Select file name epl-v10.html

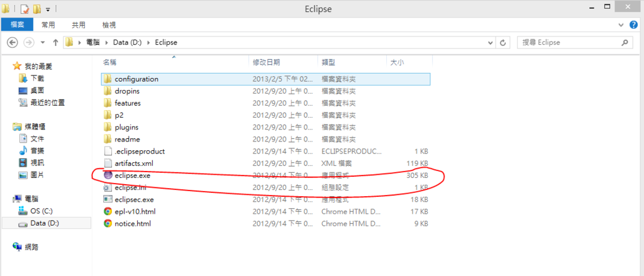(135, 211)
